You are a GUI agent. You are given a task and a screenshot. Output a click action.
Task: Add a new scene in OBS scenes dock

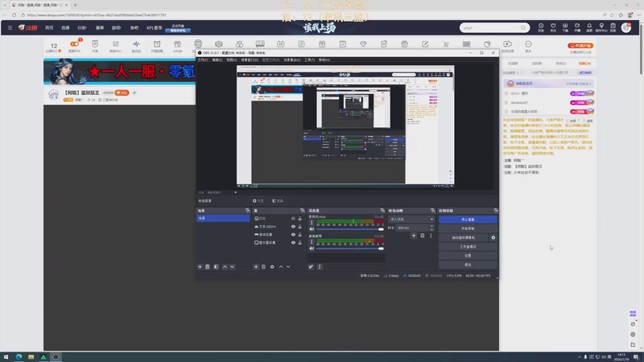point(200,267)
